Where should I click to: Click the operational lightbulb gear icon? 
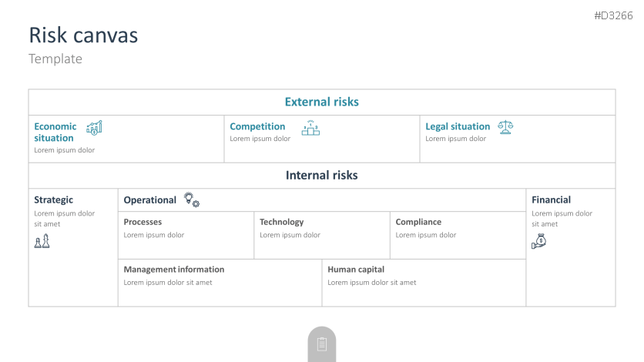191,199
